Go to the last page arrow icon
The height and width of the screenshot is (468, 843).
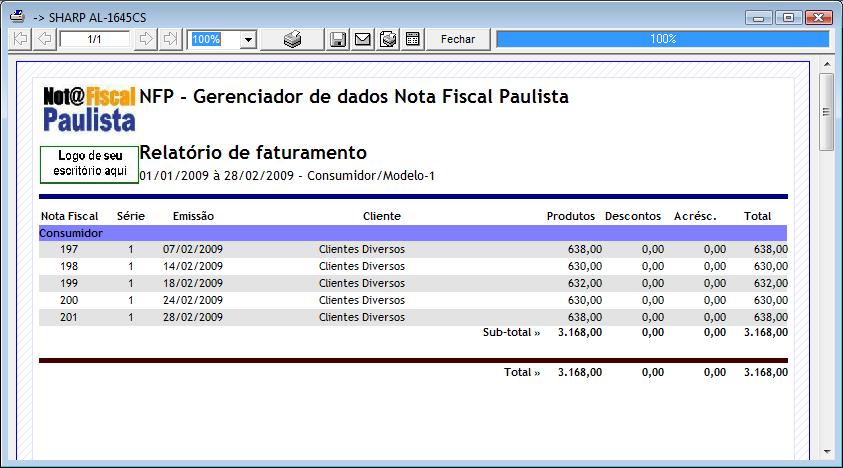[170, 39]
